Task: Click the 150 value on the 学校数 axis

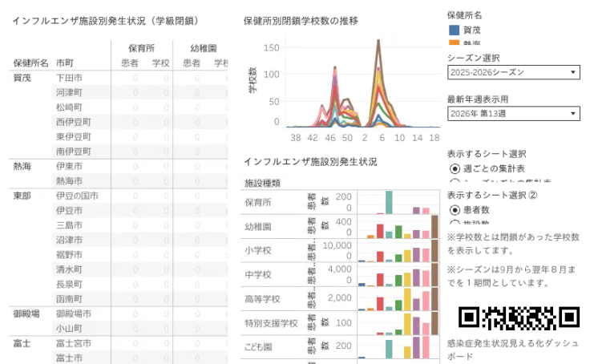Action: coord(271,48)
